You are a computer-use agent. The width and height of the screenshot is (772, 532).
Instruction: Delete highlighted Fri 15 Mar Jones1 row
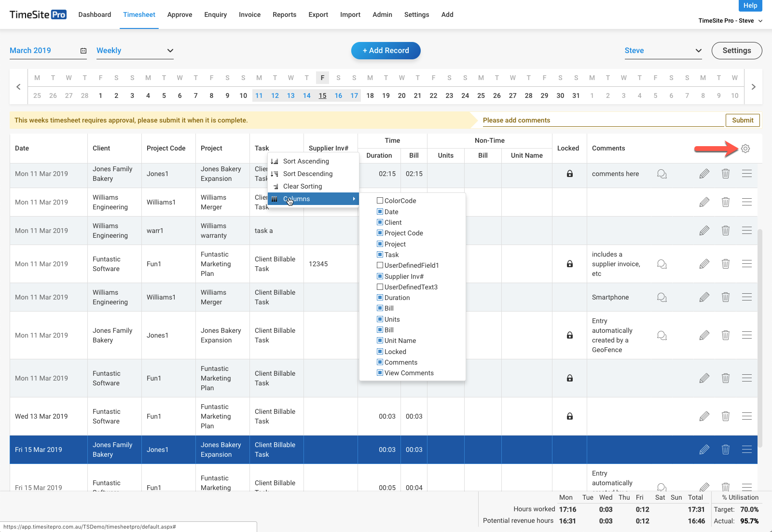pyautogui.click(x=726, y=450)
